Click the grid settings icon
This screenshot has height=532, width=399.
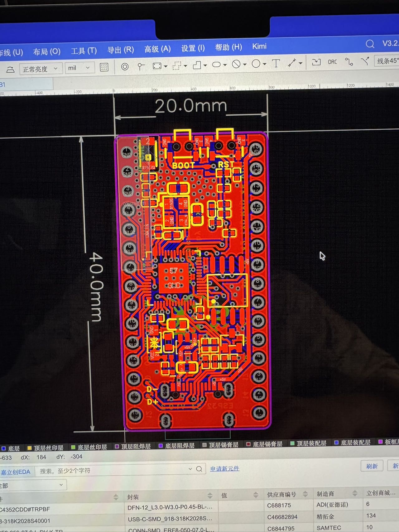104,67
